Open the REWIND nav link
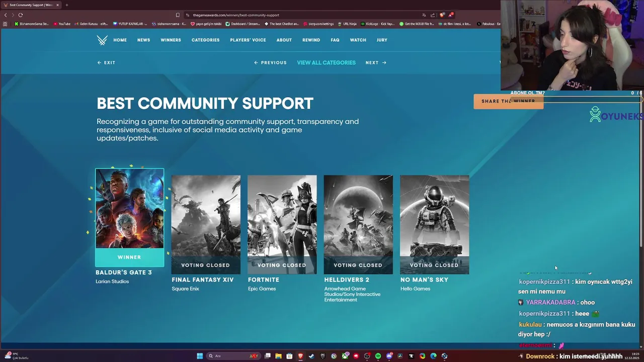 pos(311,40)
